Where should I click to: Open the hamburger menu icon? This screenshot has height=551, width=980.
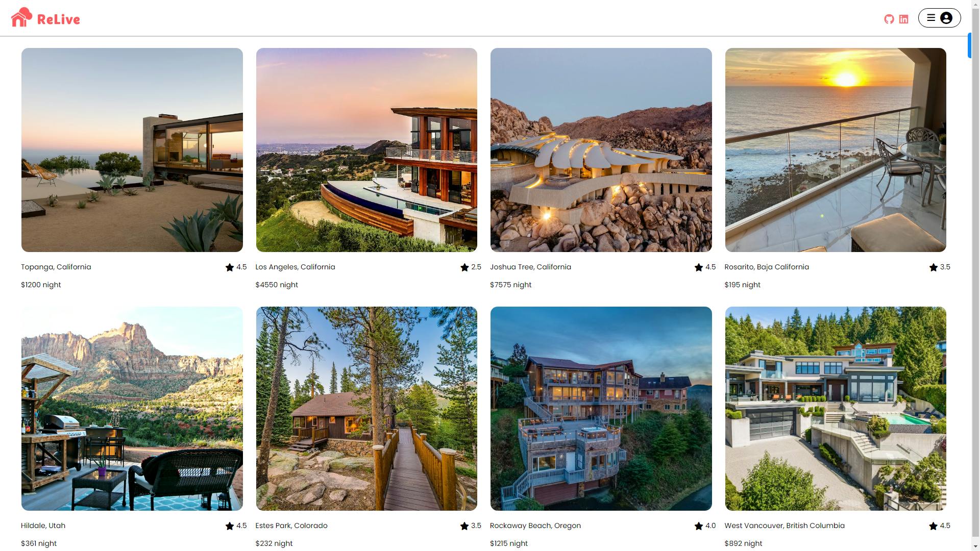(x=931, y=18)
